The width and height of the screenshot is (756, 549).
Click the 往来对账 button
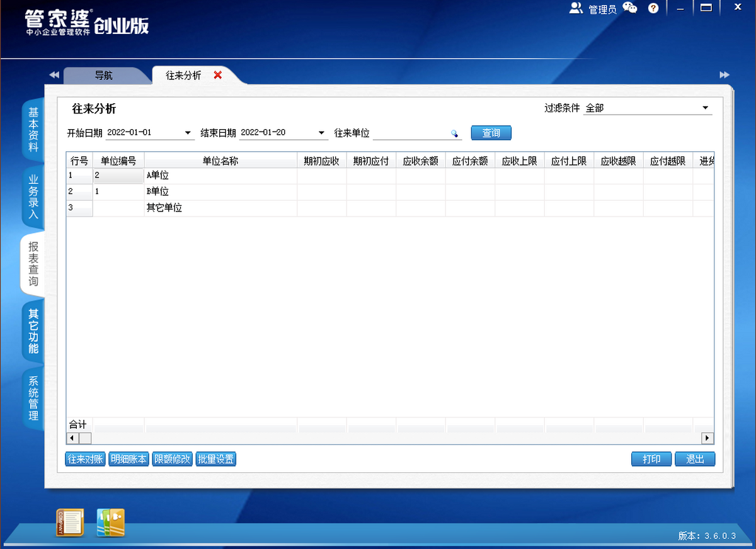[85, 459]
